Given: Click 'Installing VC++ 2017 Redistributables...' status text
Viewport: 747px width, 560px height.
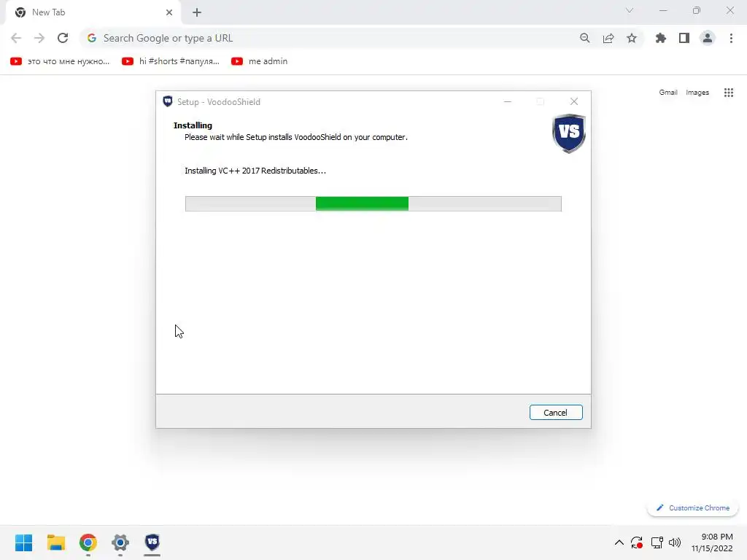Looking at the screenshot, I should (255, 171).
